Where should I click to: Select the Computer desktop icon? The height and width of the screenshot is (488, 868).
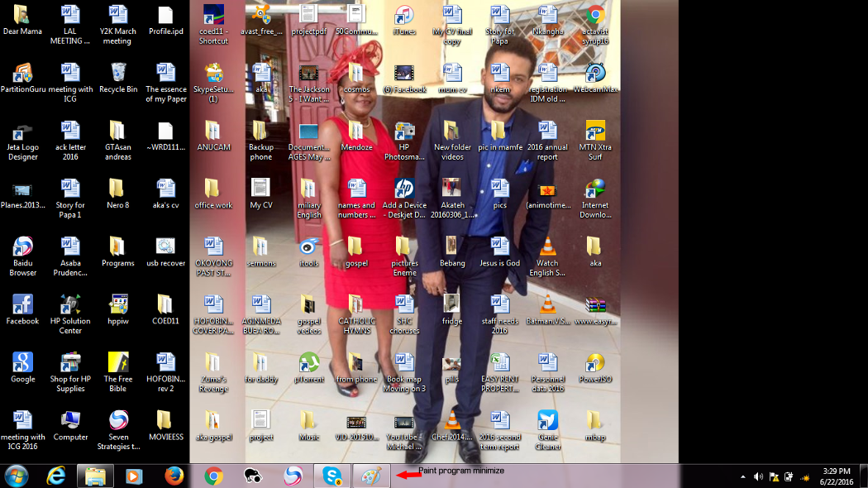coord(70,426)
